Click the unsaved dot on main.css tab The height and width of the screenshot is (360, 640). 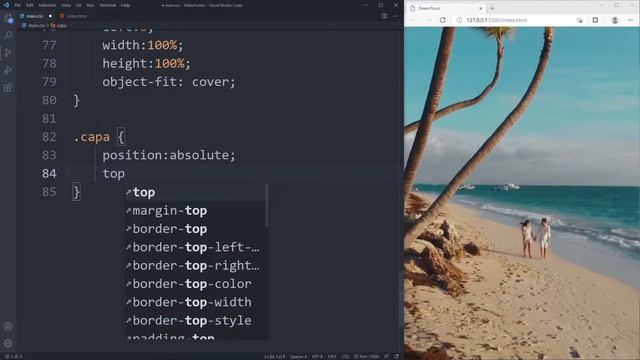click(x=50, y=16)
